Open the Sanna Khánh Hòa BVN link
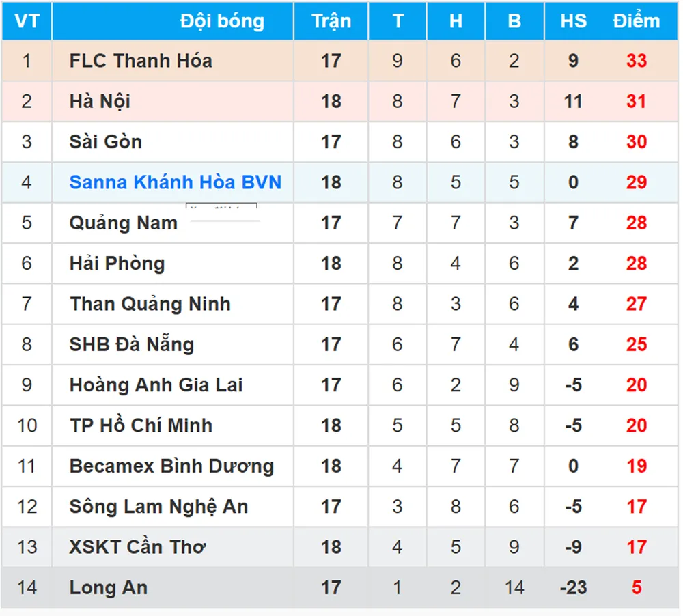683x616 pixels. click(x=176, y=182)
